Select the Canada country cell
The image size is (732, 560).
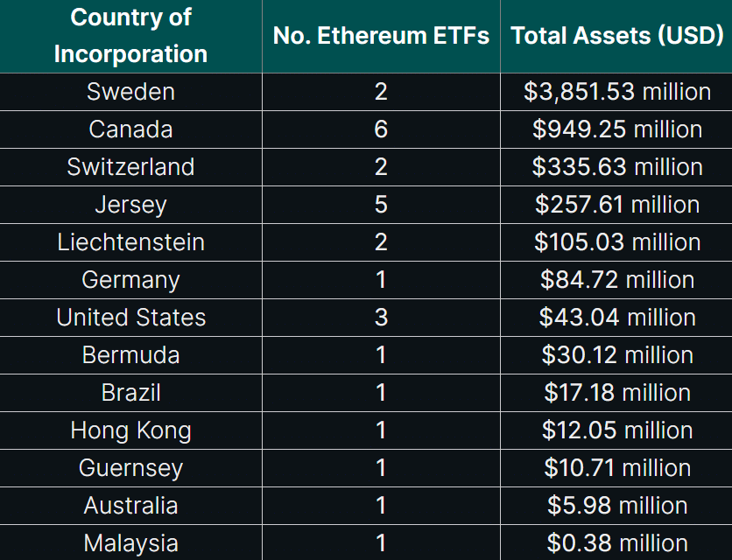pyautogui.click(x=130, y=129)
